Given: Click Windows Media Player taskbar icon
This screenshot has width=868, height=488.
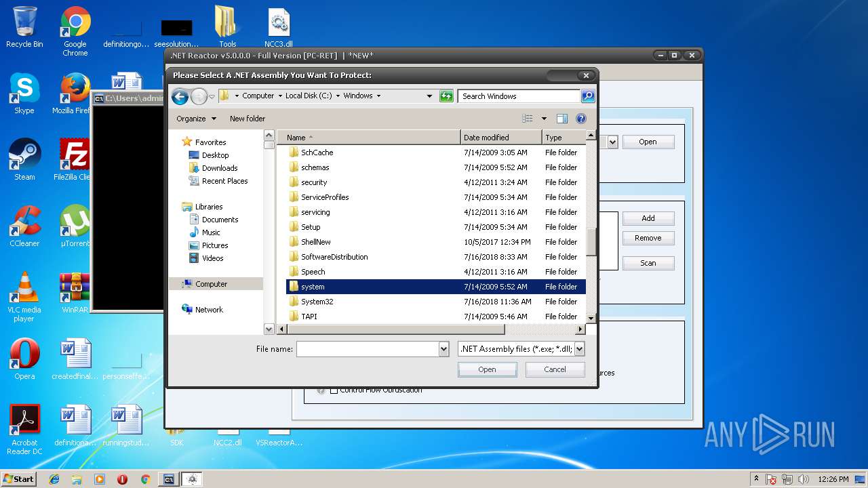Looking at the screenshot, I should 100,479.
